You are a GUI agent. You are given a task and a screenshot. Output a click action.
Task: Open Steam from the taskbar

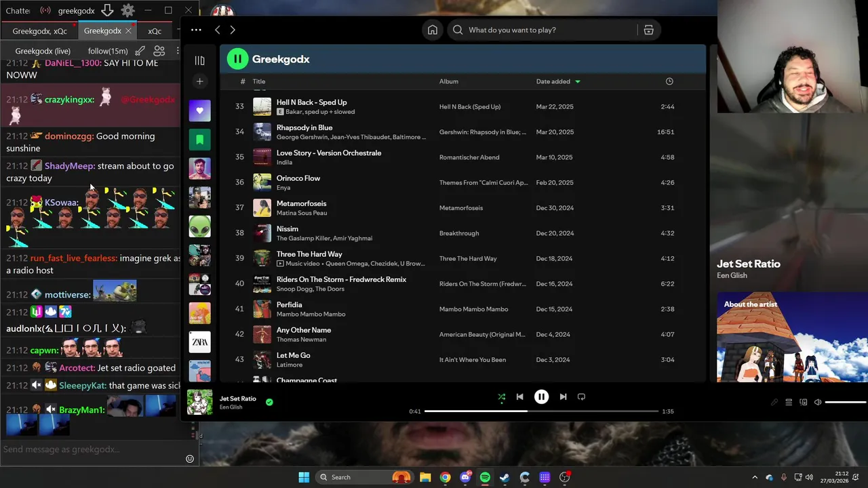tap(505, 477)
